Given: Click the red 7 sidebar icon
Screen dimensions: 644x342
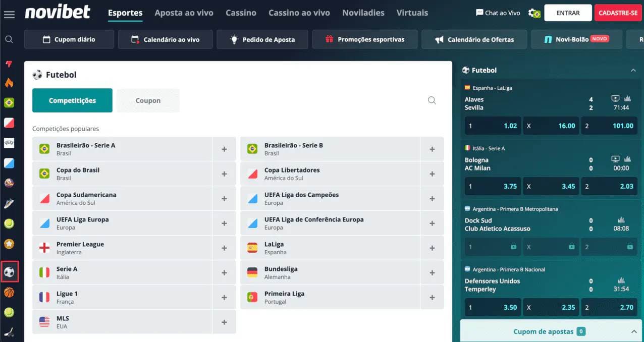Looking at the screenshot, I should click(9, 64).
